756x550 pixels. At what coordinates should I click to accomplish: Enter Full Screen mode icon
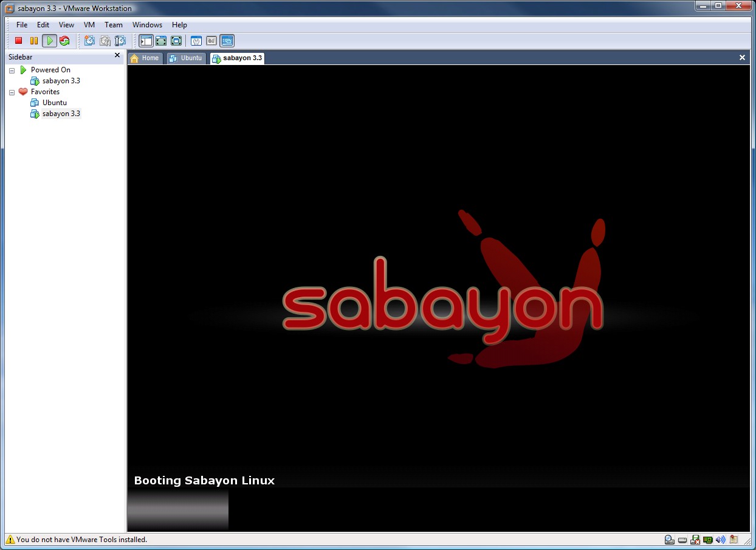point(176,41)
